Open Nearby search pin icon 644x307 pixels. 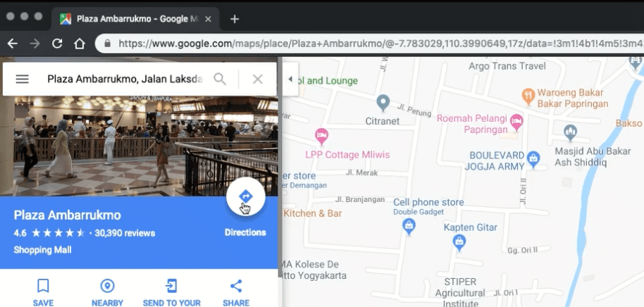click(x=107, y=286)
